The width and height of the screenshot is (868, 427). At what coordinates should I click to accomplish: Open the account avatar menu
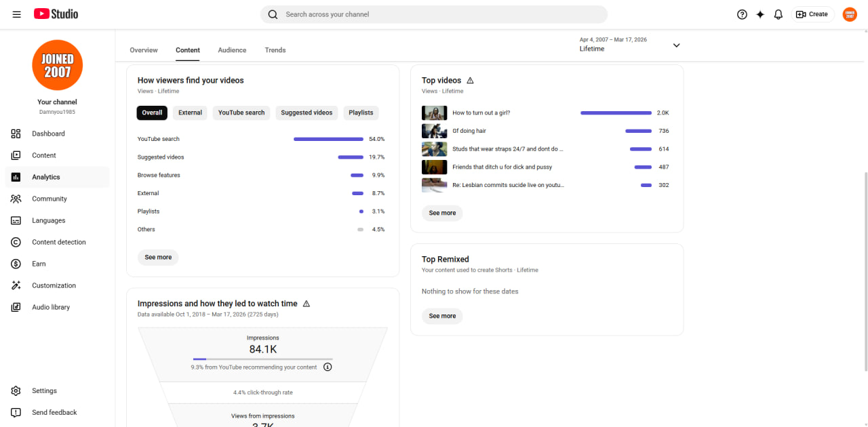pyautogui.click(x=850, y=14)
